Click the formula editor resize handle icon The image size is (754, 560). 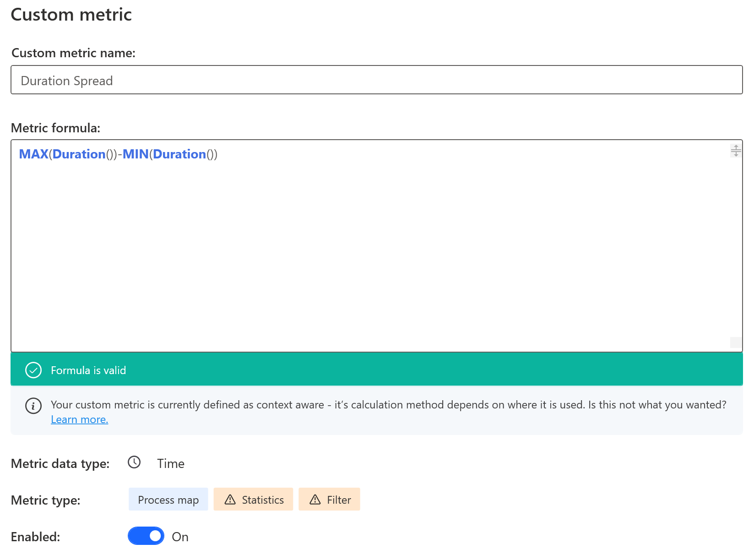point(735,150)
